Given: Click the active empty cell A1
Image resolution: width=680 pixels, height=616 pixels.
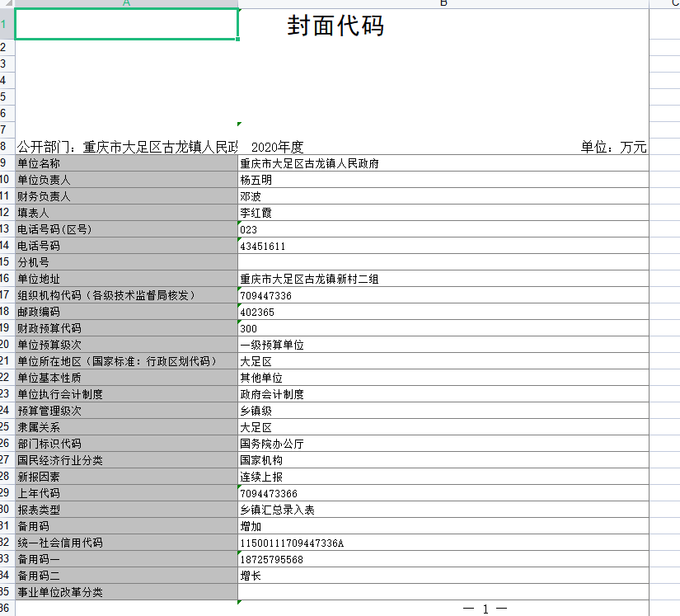Looking at the screenshot, I should [126, 24].
